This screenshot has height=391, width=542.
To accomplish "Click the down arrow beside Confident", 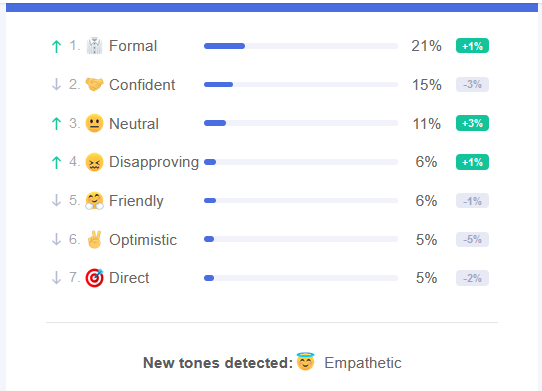I will pyautogui.click(x=56, y=84).
